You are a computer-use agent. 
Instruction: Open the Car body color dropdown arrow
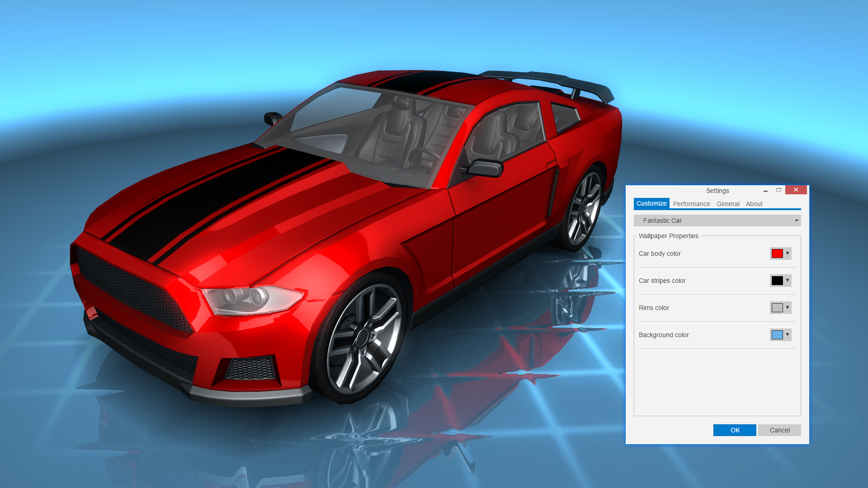point(788,253)
